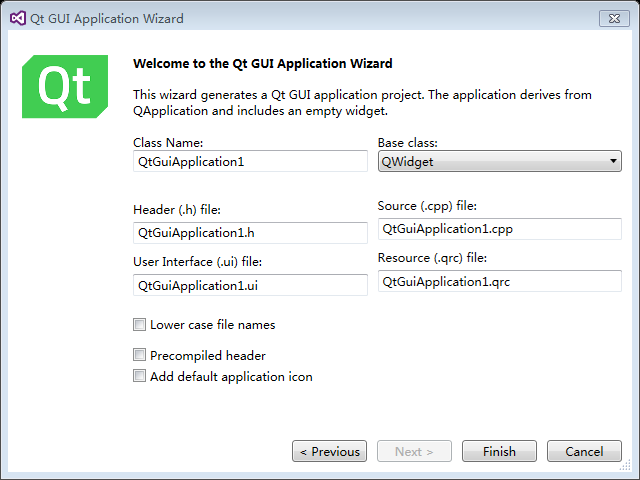Enable Lower case file names checkbox

pyautogui.click(x=139, y=325)
